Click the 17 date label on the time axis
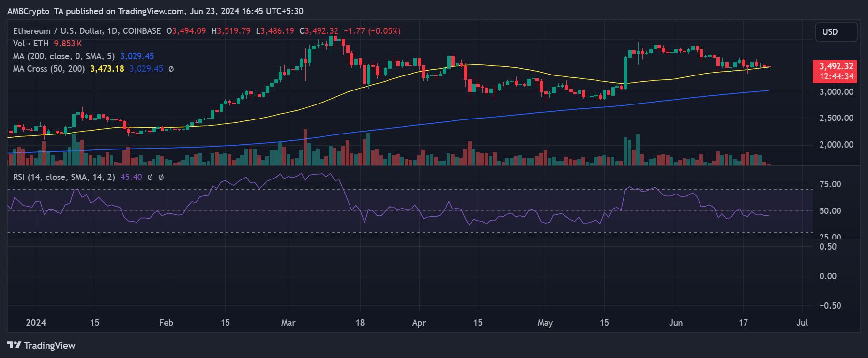This screenshot has width=868, height=358. click(x=743, y=323)
